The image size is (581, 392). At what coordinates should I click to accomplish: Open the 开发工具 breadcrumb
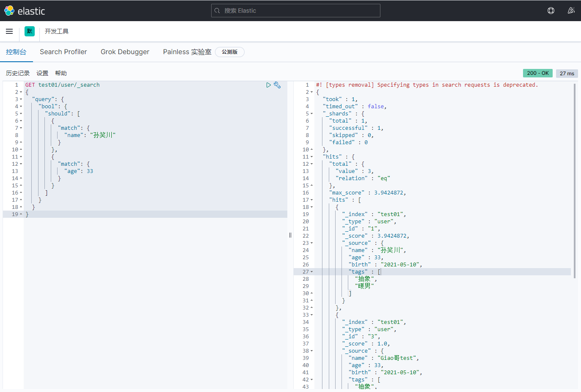57,31
